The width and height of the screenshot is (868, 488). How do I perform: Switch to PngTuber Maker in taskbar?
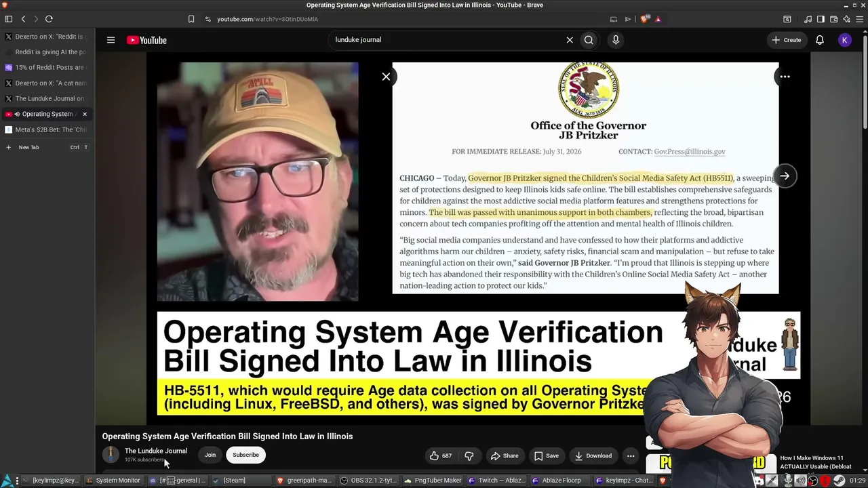point(433,481)
